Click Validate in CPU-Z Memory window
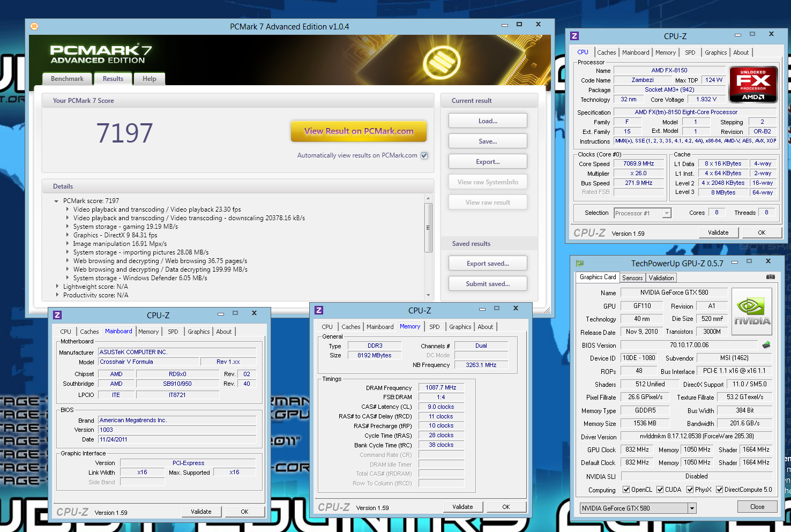The image size is (791, 532). click(x=462, y=507)
